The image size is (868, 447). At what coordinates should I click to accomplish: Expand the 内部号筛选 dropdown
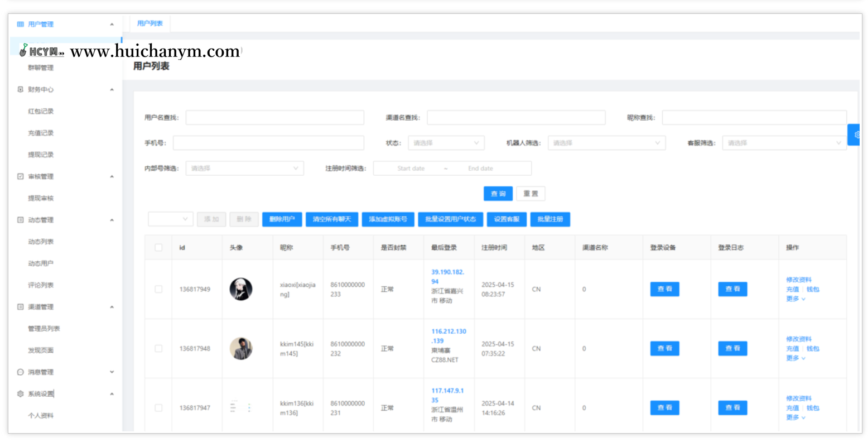(x=244, y=169)
